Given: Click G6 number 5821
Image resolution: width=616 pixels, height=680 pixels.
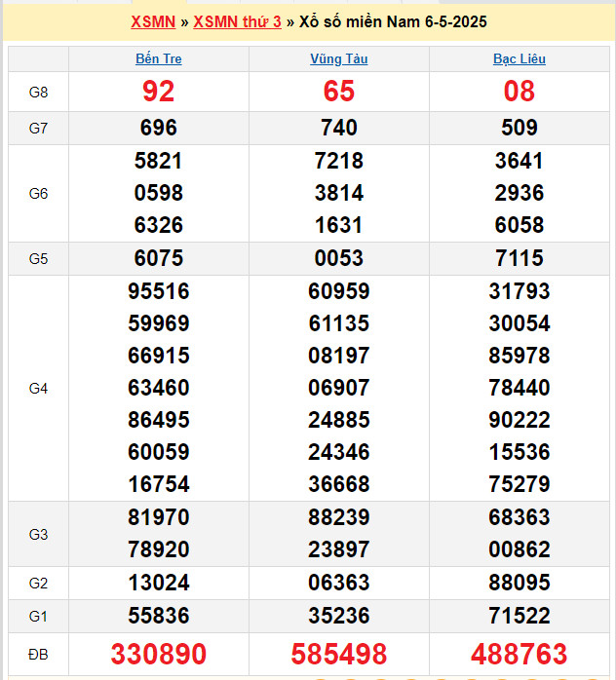Looking at the screenshot, I should [159, 161].
